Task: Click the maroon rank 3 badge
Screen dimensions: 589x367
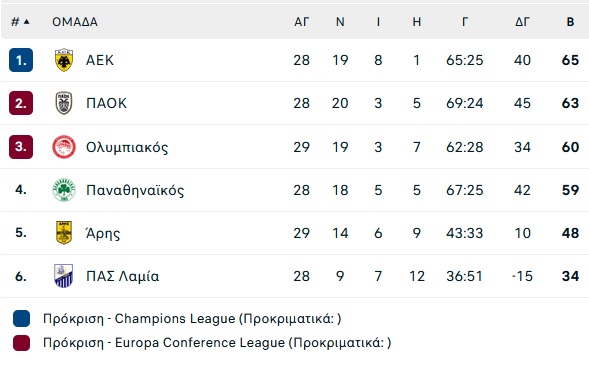Action: pos(21,147)
